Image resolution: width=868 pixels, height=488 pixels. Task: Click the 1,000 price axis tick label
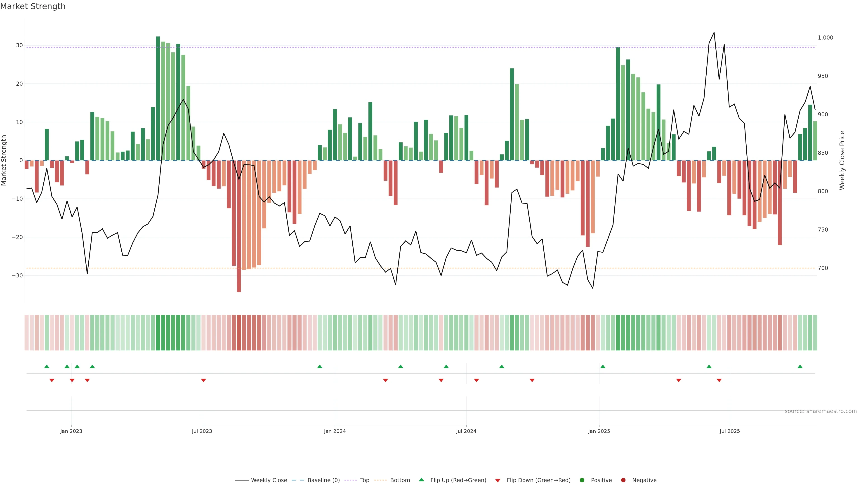point(825,38)
